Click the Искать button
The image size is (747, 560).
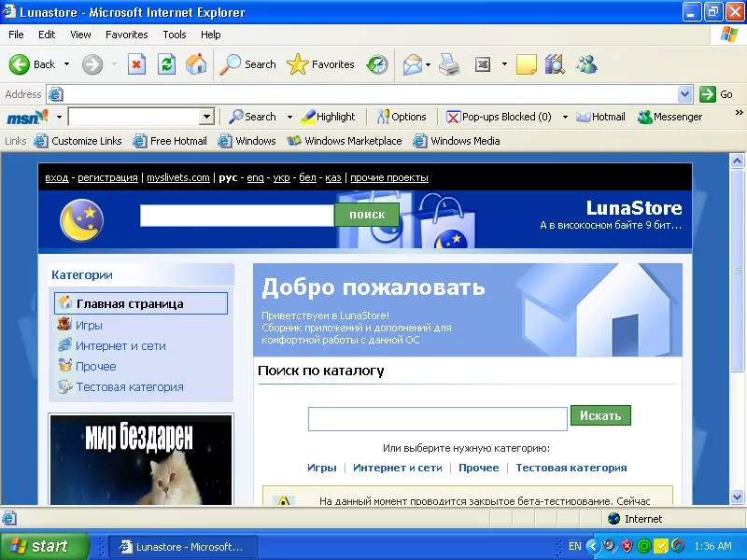(x=600, y=415)
